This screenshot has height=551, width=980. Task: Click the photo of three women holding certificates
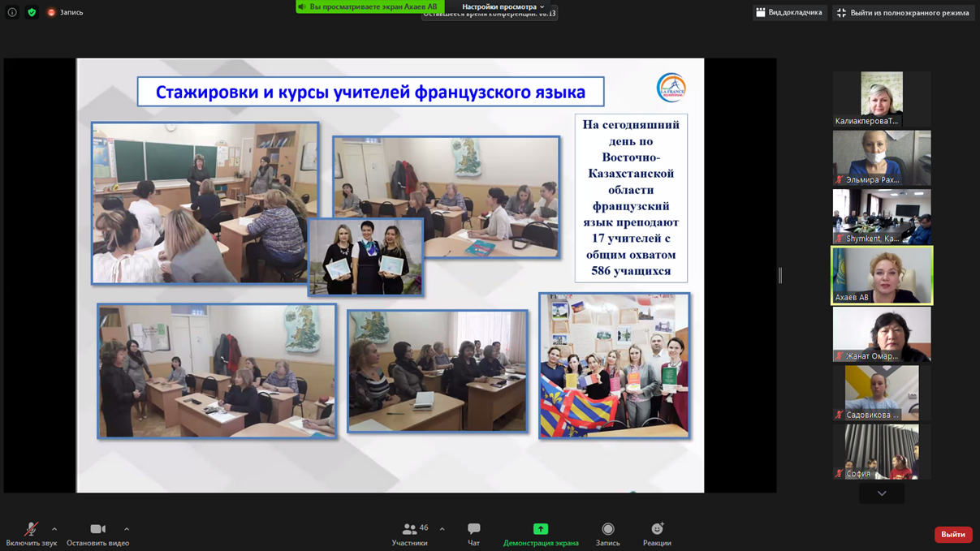[x=365, y=256]
